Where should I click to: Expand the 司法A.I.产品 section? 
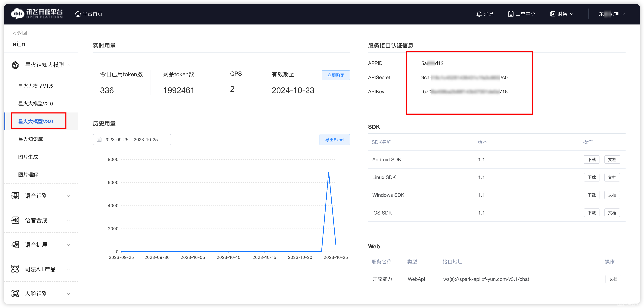68,269
